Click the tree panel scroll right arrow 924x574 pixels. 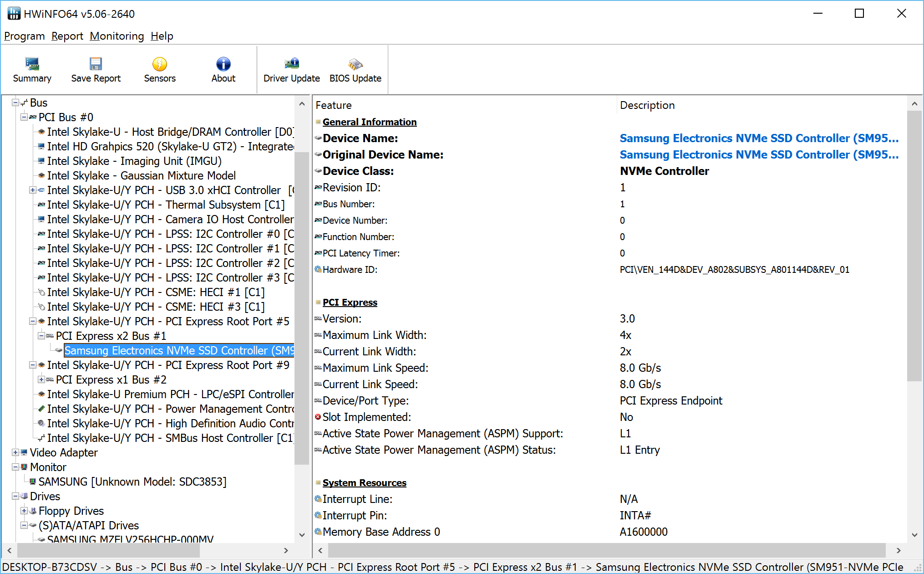click(286, 550)
